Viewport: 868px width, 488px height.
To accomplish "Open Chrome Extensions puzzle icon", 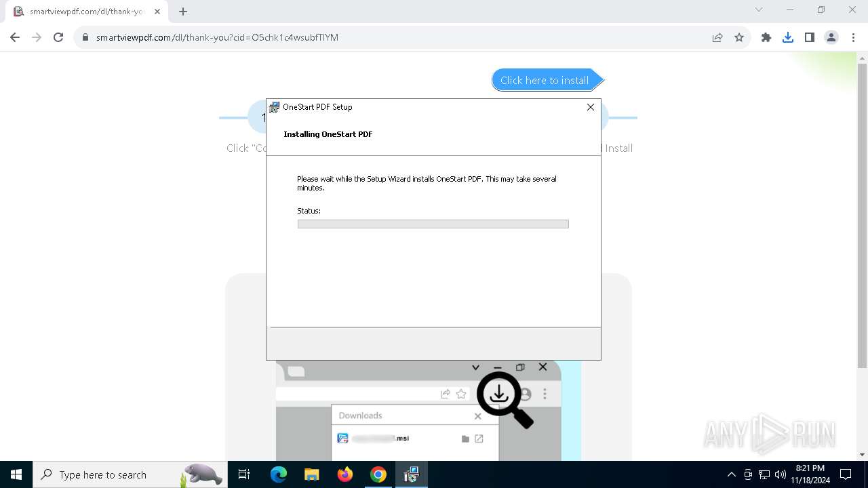I will coord(766,37).
